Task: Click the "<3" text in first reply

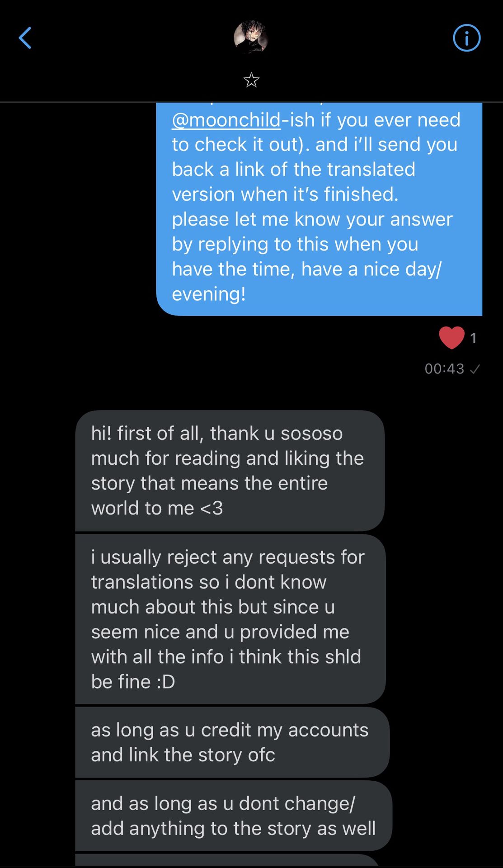Action: 212,508
